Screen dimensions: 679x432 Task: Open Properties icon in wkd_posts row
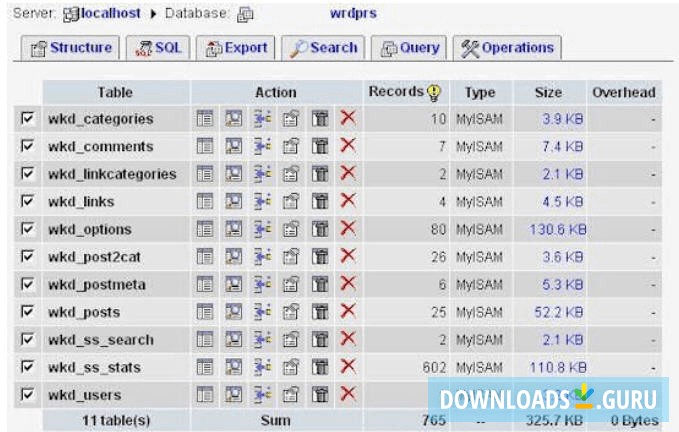291,312
